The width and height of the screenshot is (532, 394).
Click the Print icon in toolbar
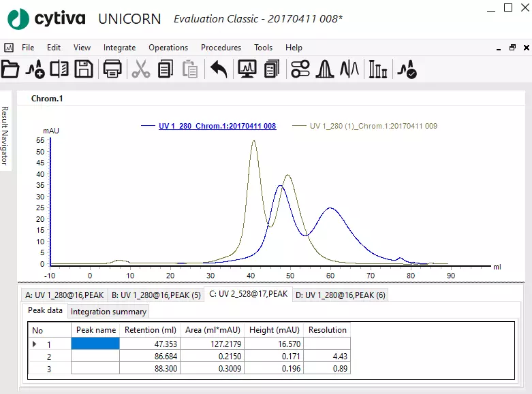[112, 69]
